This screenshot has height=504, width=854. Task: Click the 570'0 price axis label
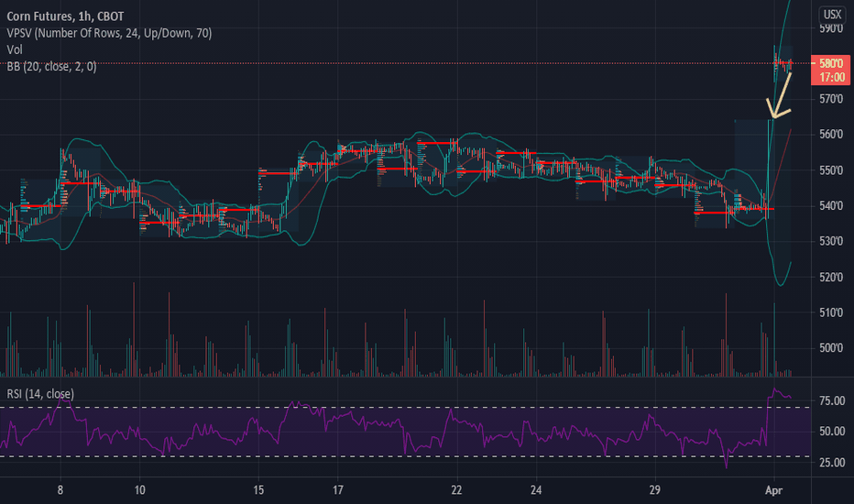pyautogui.click(x=831, y=99)
